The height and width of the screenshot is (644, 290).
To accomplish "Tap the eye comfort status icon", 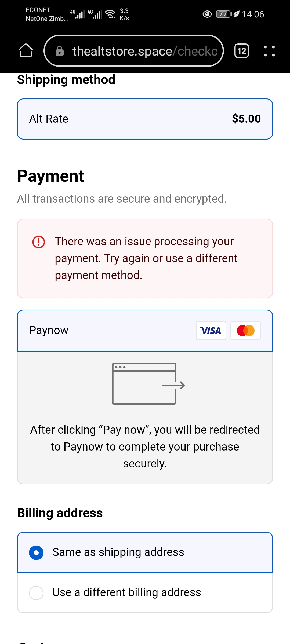I will (x=207, y=14).
